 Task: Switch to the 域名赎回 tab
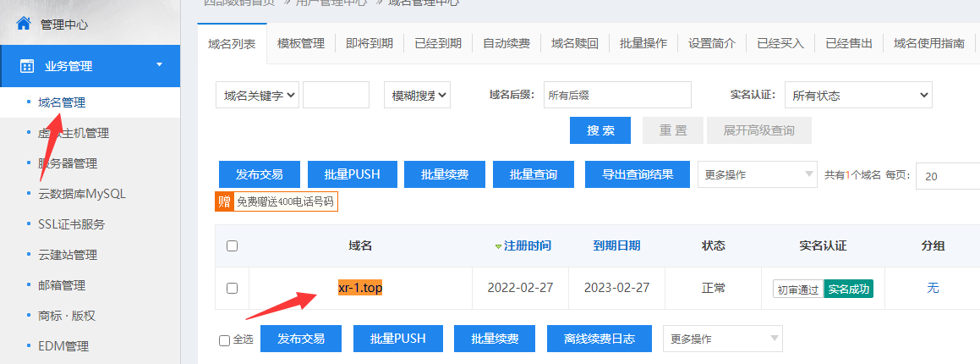click(x=575, y=43)
